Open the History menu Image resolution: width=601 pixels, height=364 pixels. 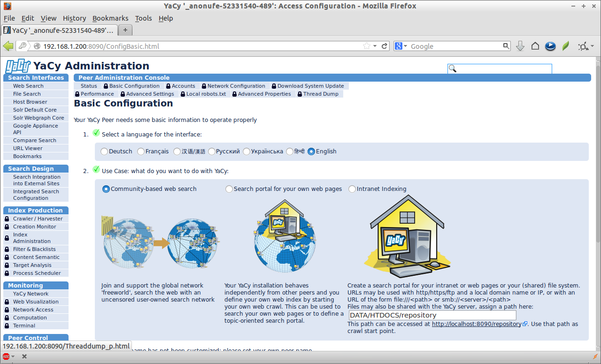point(74,18)
